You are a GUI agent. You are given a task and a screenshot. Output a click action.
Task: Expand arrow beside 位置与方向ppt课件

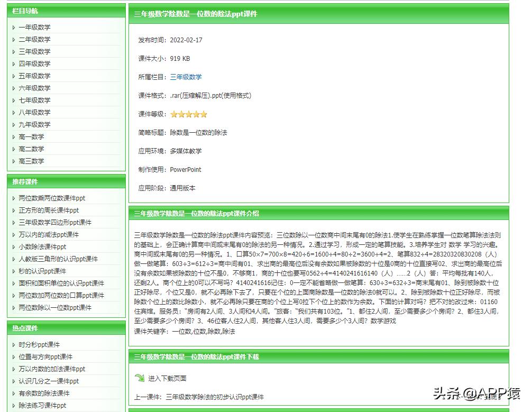13,356
